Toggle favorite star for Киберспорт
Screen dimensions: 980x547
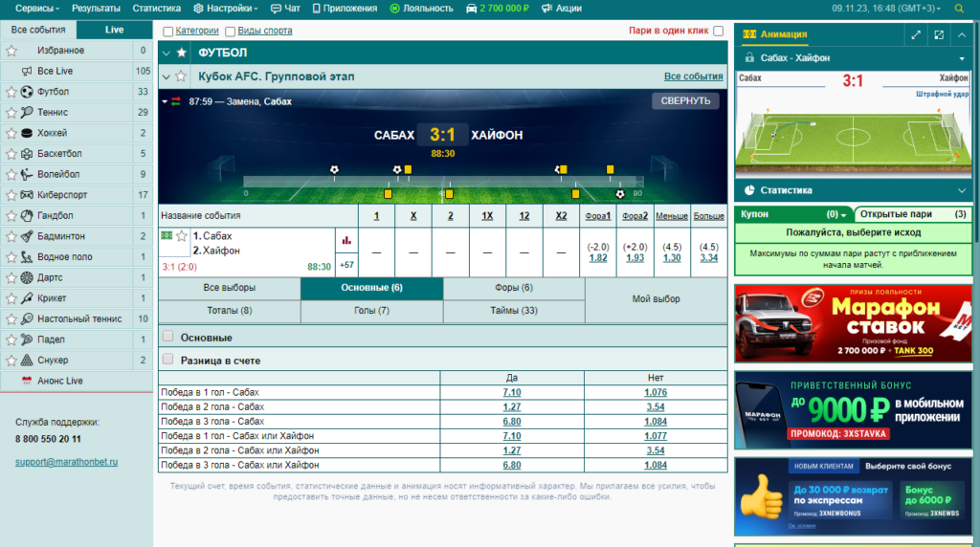11,195
